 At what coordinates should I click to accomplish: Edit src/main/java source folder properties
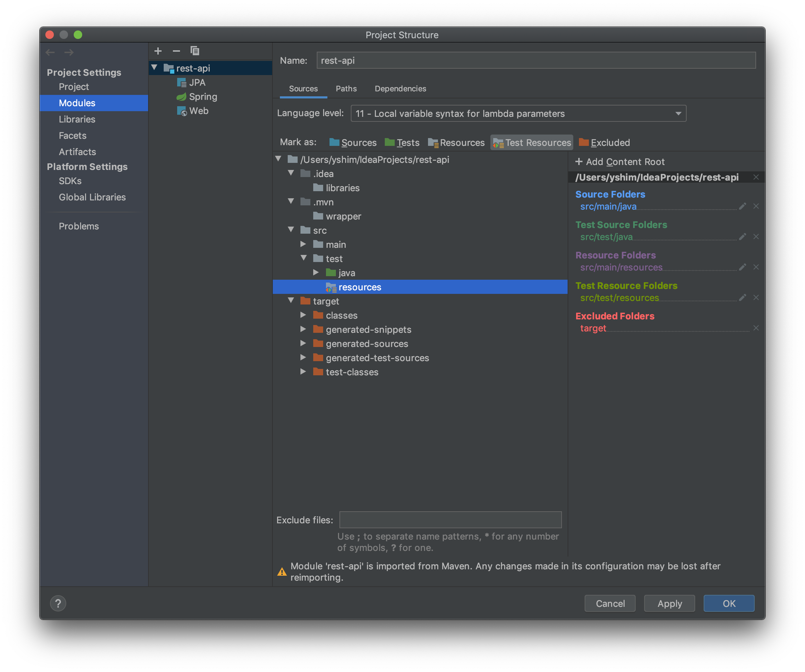coord(743,206)
